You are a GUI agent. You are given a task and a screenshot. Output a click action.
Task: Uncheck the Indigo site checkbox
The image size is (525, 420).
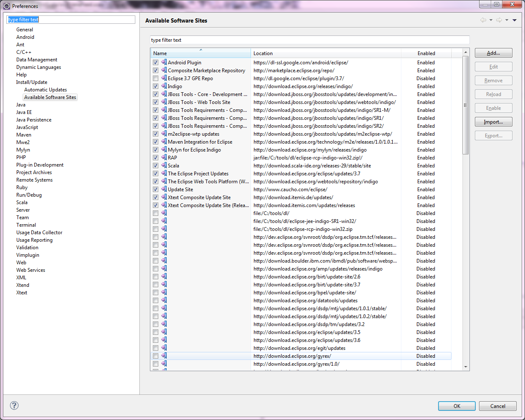tap(155, 86)
